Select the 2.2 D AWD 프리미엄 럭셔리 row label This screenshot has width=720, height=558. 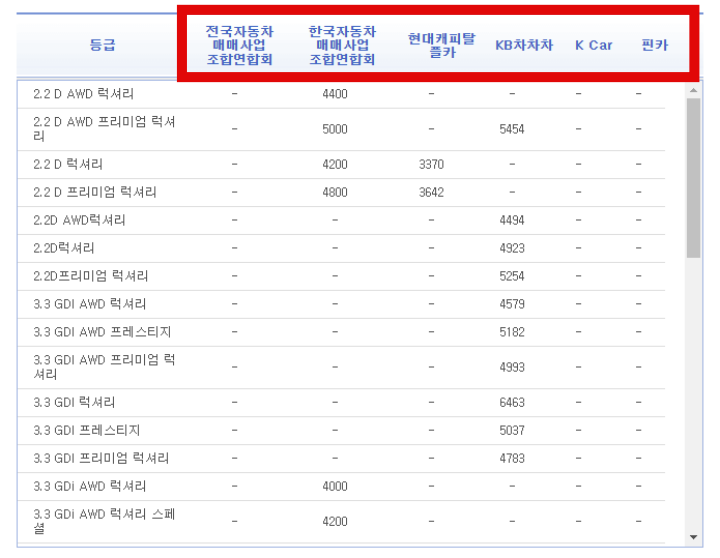coord(104,129)
